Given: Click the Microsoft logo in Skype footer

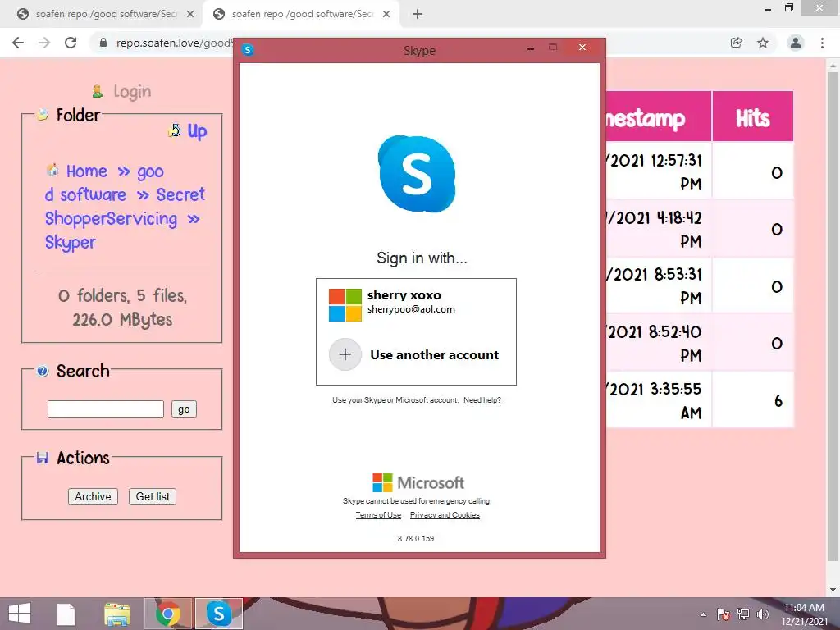Looking at the screenshot, I should coord(418,482).
